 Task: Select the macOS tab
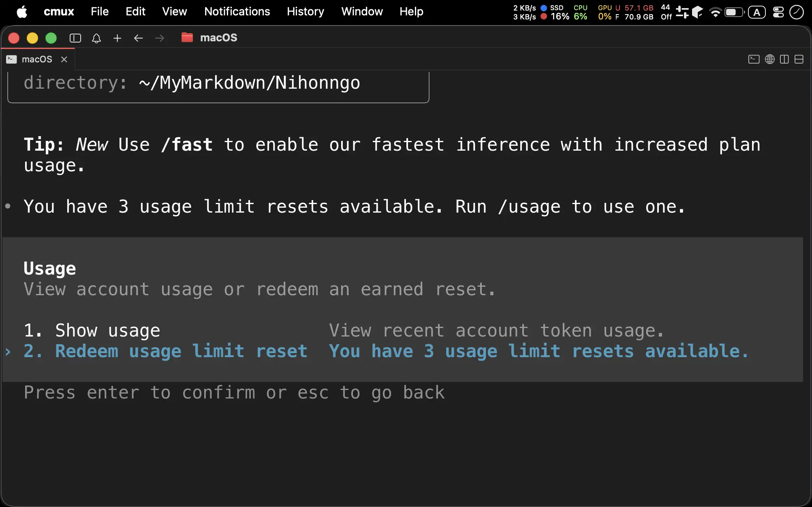pos(37,59)
